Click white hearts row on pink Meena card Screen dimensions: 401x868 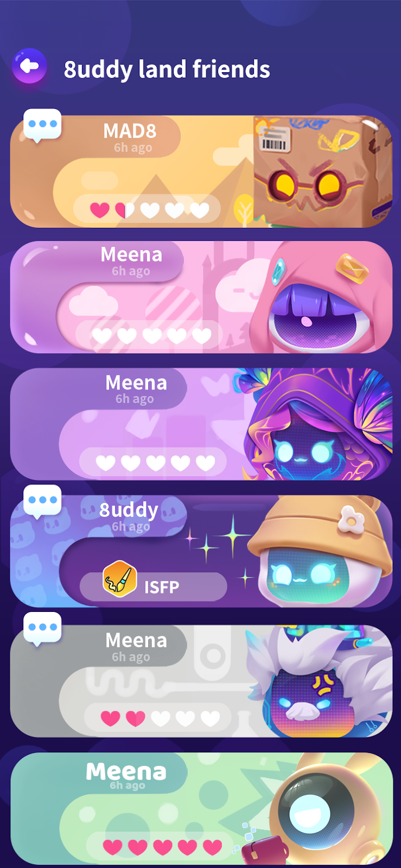151,336
